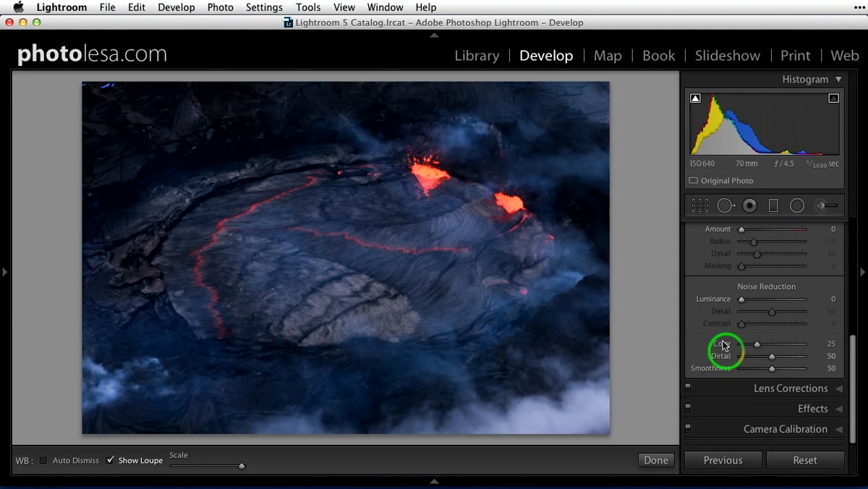Expand the Effects panel triangle
The image size is (868, 489).
(839, 409)
